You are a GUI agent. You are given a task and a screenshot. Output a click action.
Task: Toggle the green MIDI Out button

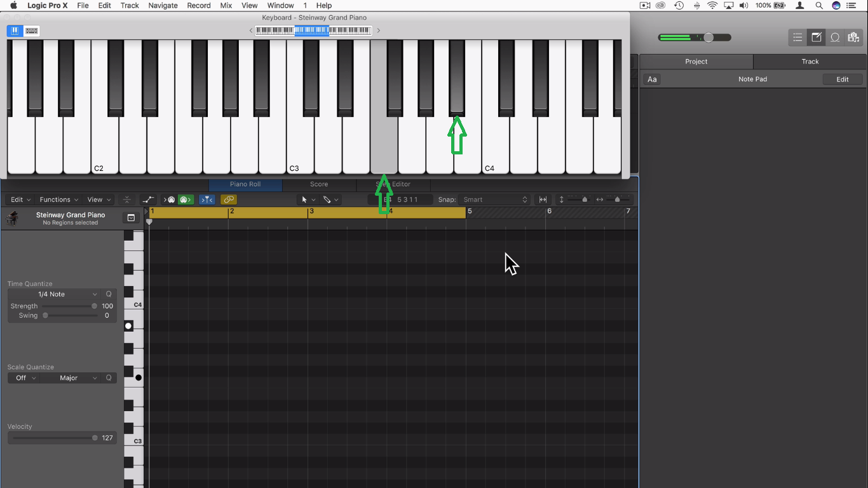(184, 200)
